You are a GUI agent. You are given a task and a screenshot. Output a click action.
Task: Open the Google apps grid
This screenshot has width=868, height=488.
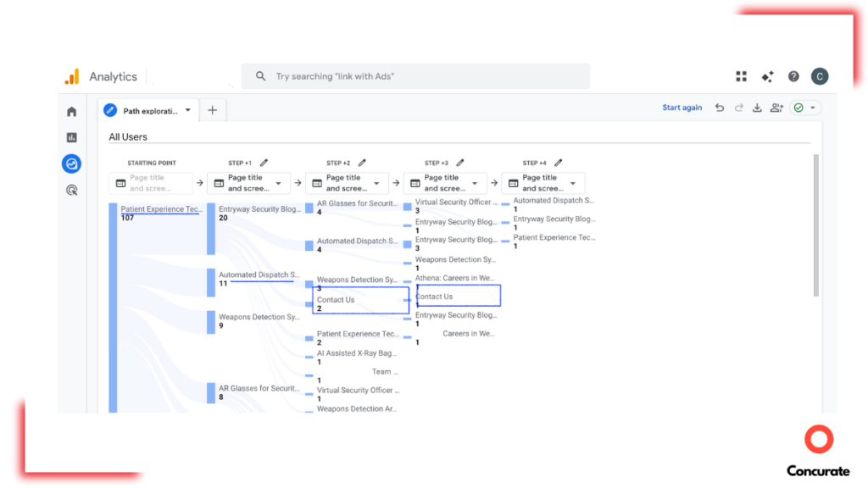pos(741,76)
